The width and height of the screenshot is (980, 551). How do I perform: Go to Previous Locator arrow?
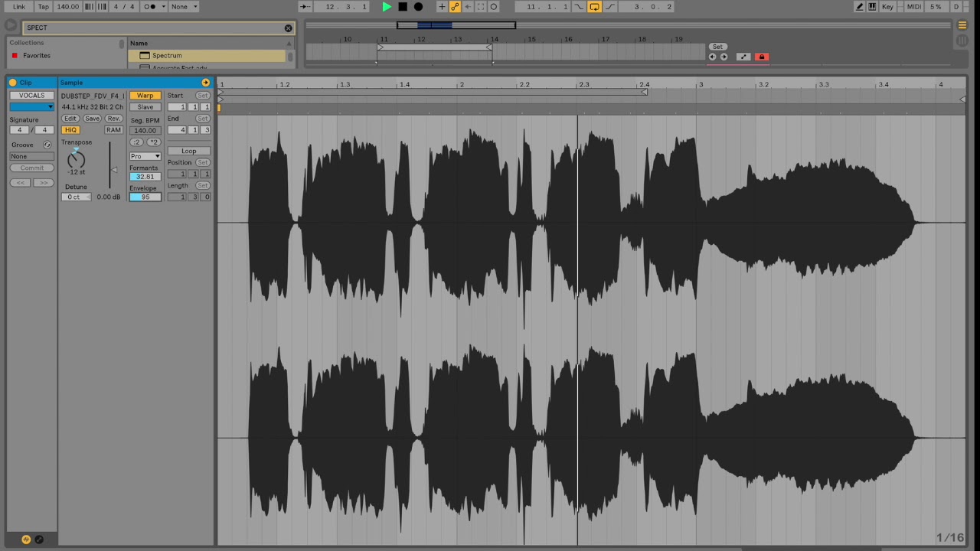pyautogui.click(x=712, y=57)
